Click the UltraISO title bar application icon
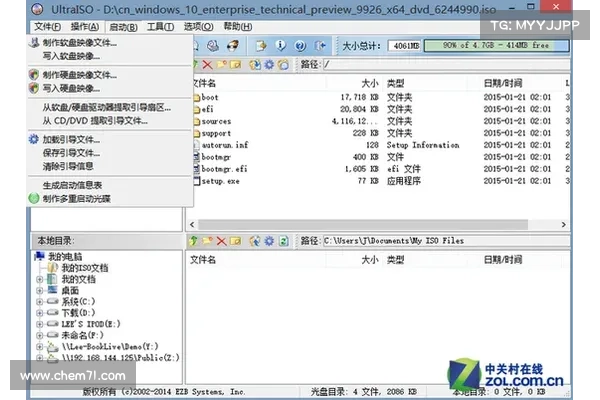Viewport: 600px width, 400px height. point(38,8)
